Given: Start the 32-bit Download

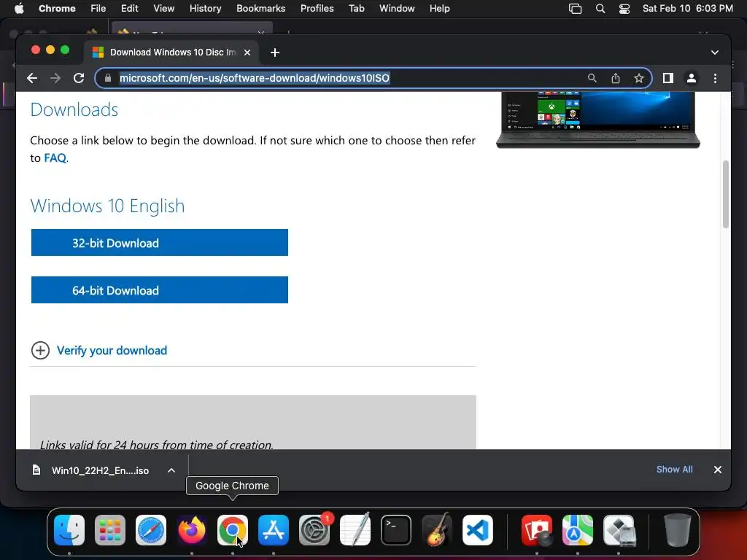Looking at the screenshot, I should (160, 242).
